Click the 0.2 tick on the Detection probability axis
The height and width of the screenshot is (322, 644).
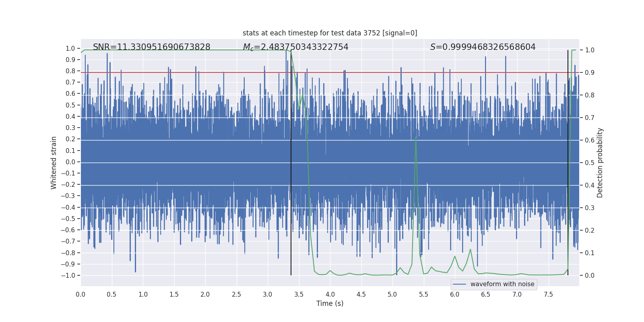(x=590, y=230)
